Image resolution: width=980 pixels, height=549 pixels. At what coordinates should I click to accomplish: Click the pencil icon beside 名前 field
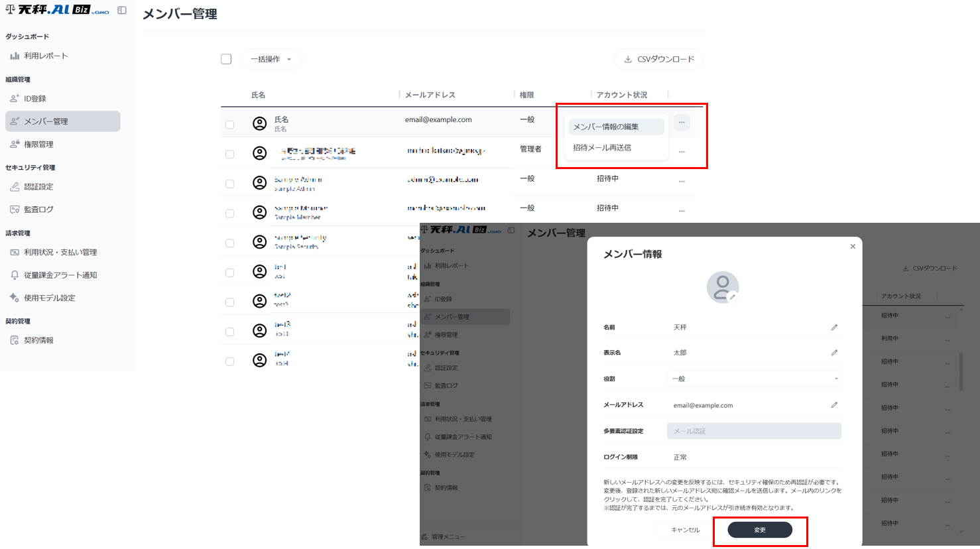[x=834, y=328]
